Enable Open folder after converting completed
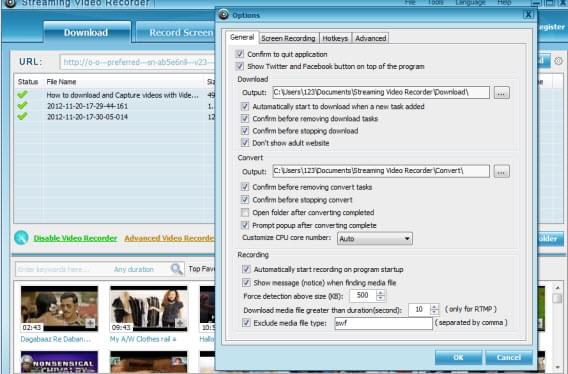568x374 pixels. point(245,212)
